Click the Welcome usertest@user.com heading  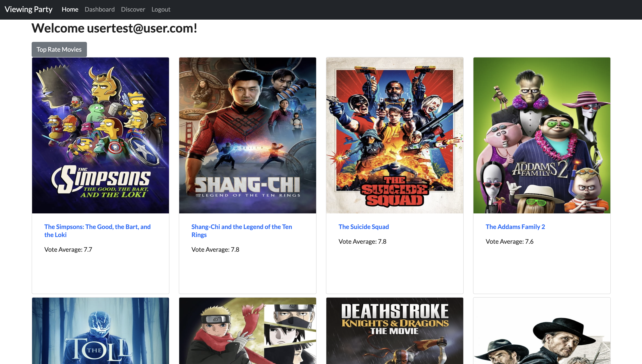click(114, 28)
